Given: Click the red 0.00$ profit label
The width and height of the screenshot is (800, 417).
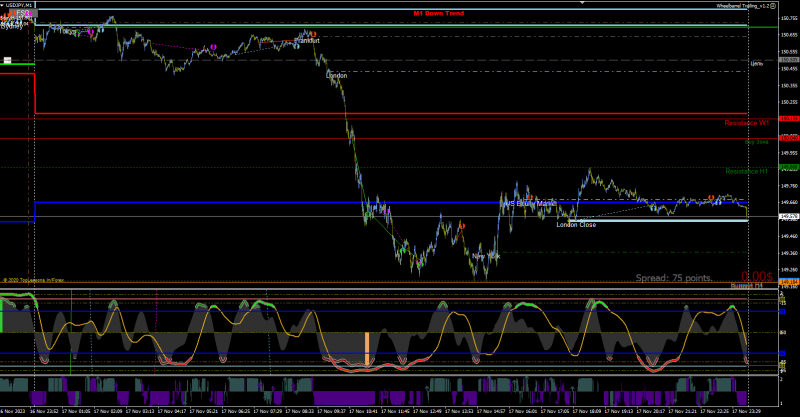Looking at the screenshot, I should pos(757,277).
